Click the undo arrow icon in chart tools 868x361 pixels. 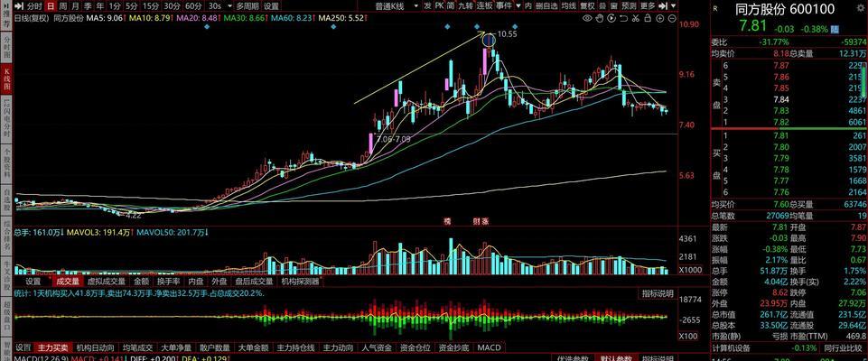tap(623, 18)
